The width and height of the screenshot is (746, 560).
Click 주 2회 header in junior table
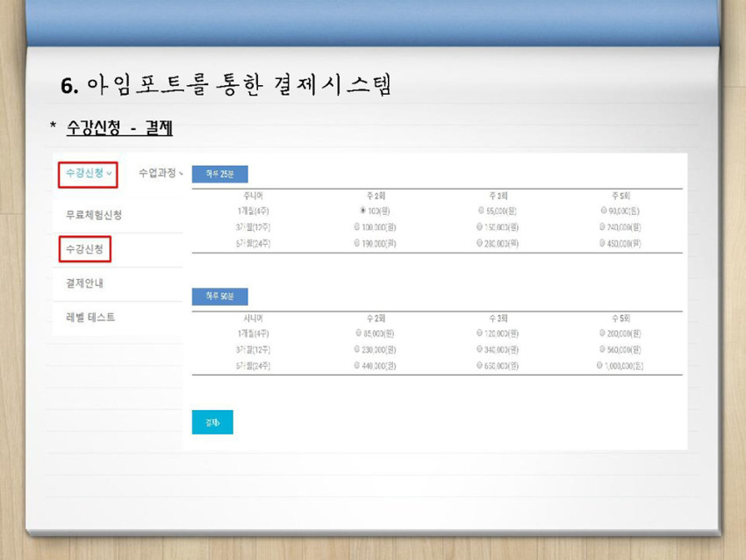376,196
